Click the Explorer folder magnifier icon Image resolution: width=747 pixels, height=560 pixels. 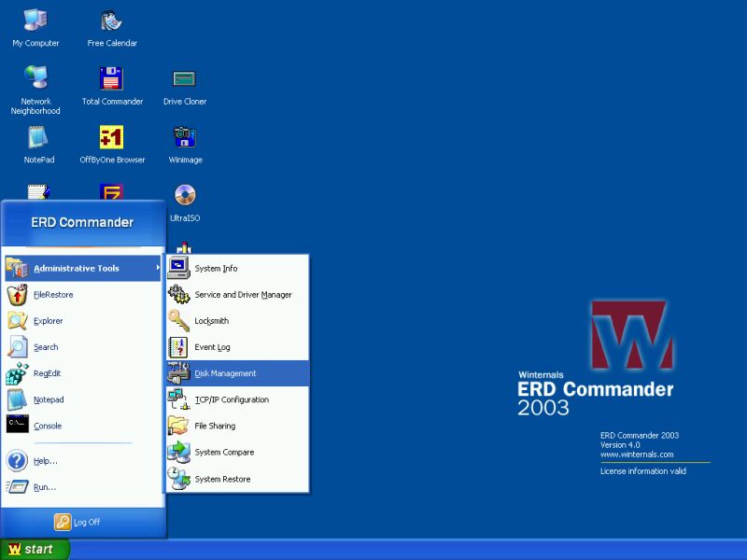pyautogui.click(x=17, y=321)
